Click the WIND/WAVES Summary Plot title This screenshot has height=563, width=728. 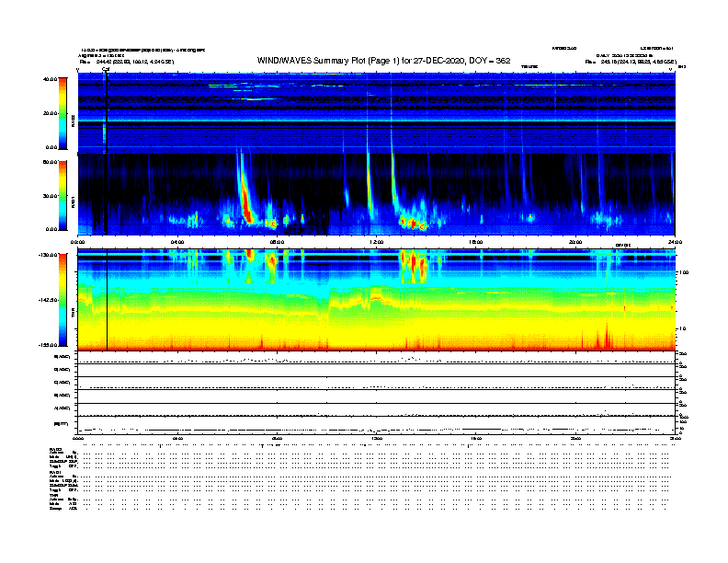pyautogui.click(x=383, y=61)
